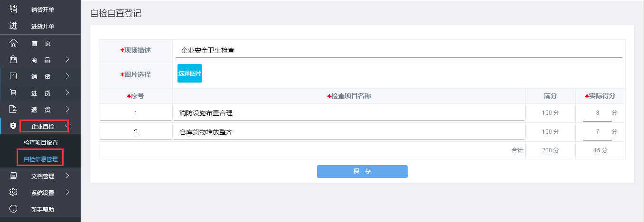Click the 系统设置 gear icon

[x=13, y=193]
